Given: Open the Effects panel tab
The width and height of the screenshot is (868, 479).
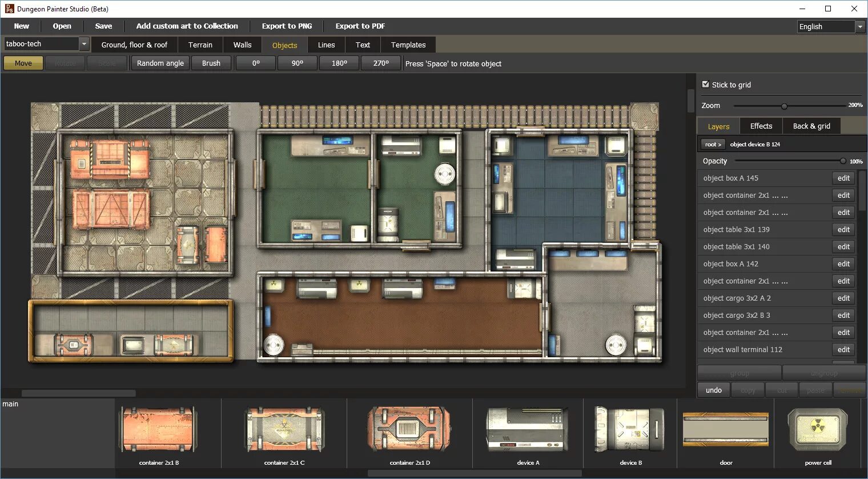Looking at the screenshot, I should pyautogui.click(x=761, y=126).
